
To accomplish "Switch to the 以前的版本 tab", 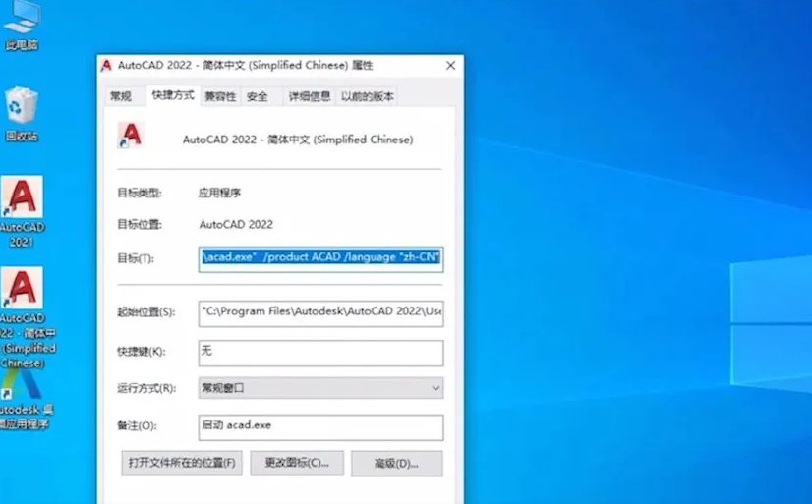I will [367, 96].
